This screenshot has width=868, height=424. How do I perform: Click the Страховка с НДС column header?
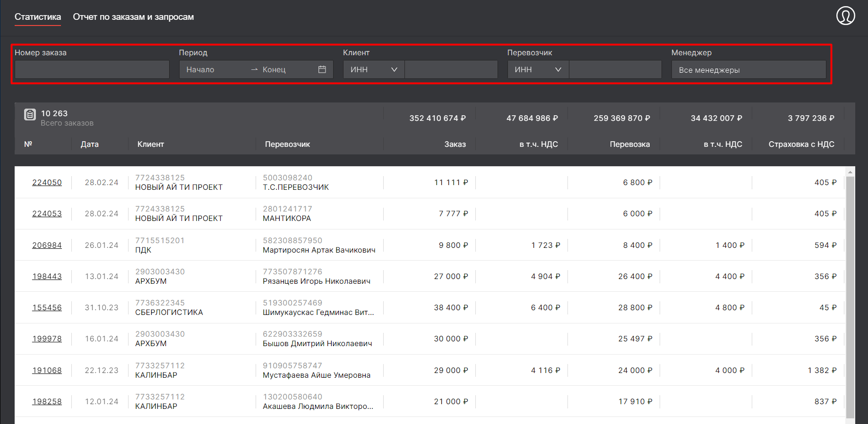coord(801,144)
